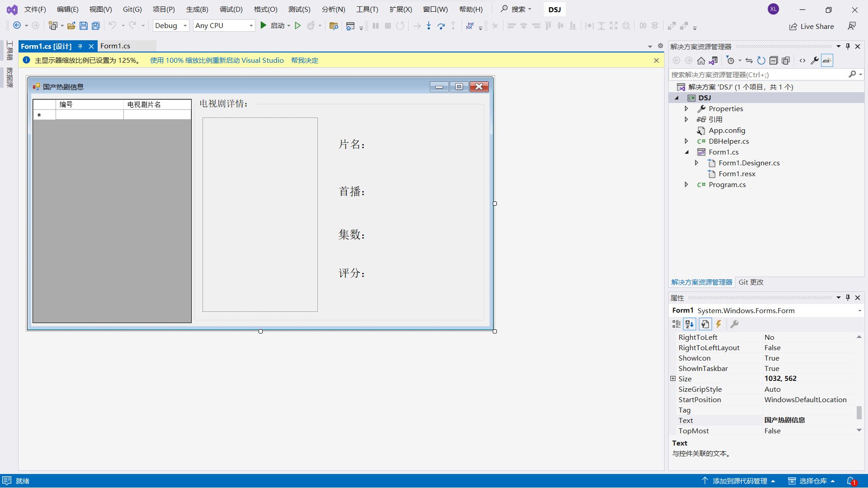Open the 文件(F) menu

[x=35, y=9]
